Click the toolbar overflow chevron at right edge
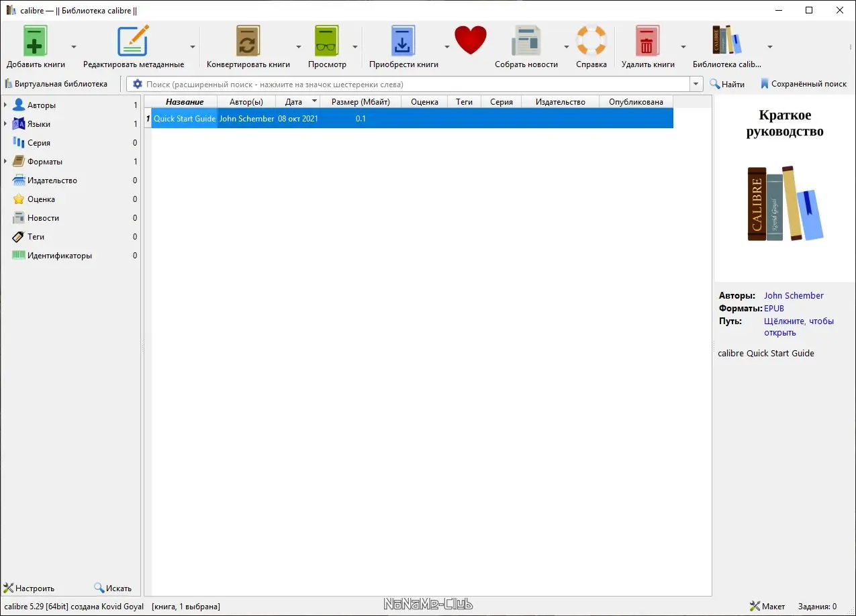The height and width of the screenshot is (616, 856). [851, 47]
